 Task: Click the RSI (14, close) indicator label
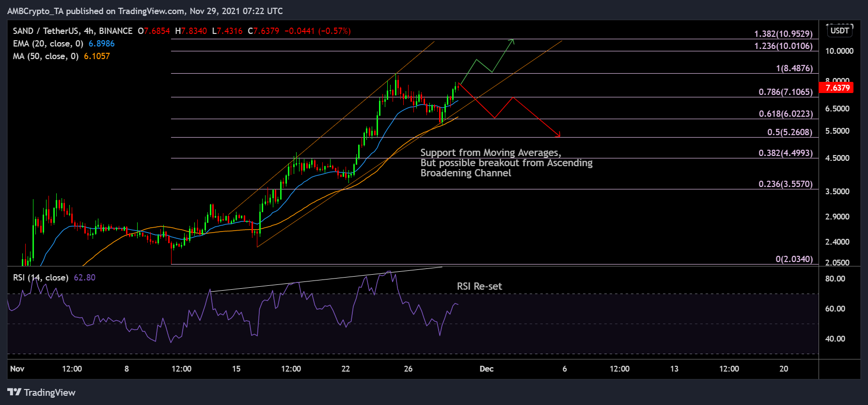click(41, 278)
